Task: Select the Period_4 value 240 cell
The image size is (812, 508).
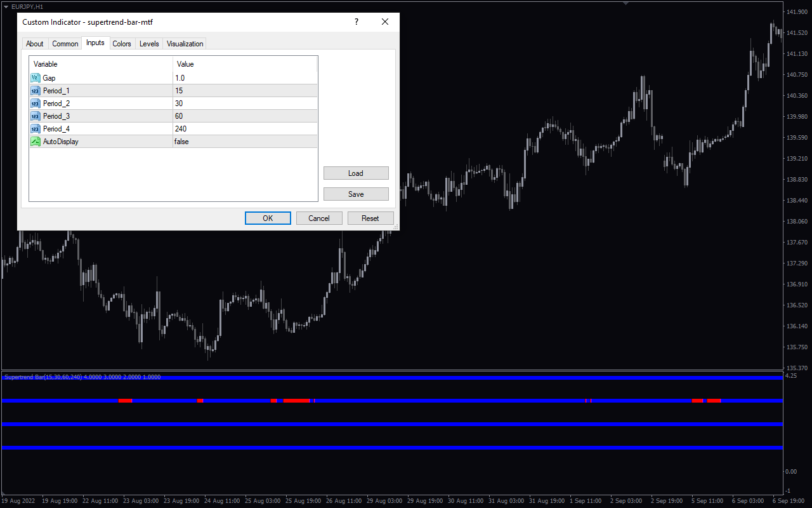Action: pyautogui.click(x=245, y=129)
